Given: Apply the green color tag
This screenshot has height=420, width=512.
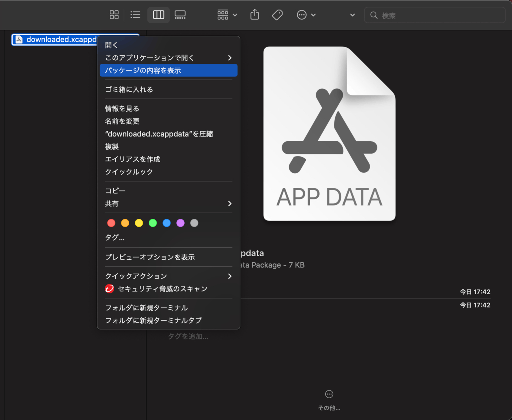Looking at the screenshot, I should pos(153,223).
